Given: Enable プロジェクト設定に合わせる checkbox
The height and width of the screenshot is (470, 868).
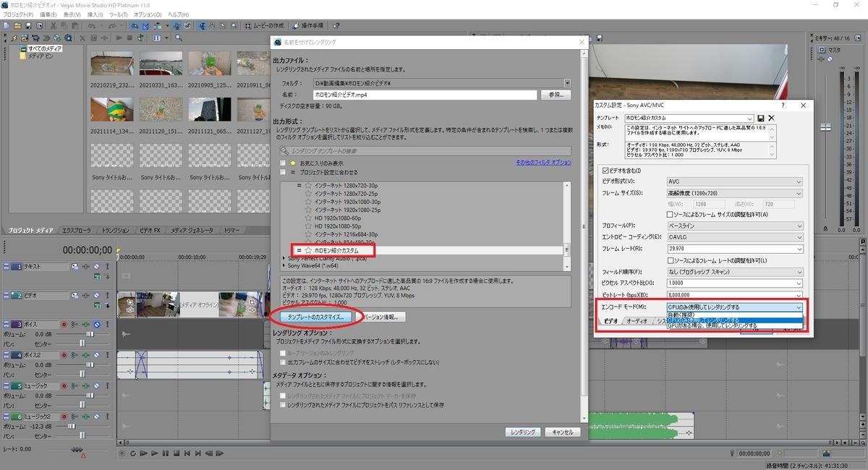Looking at the screenshot, I should tap(283, 172).
